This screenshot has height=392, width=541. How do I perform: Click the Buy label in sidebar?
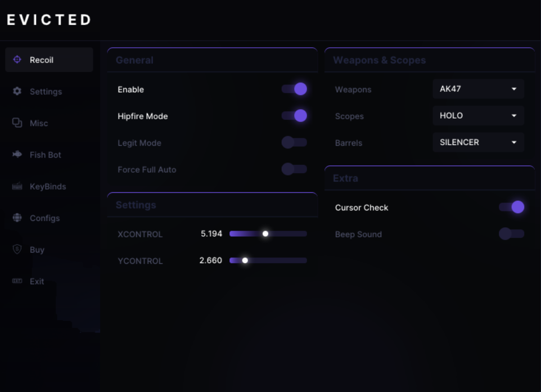[x=37, y=250]
